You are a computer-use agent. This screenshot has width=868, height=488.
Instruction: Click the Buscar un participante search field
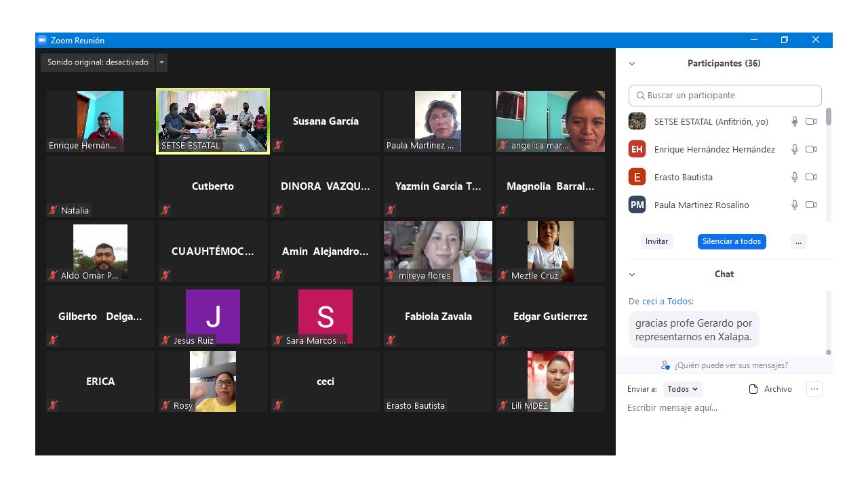(x=725, y=96)
